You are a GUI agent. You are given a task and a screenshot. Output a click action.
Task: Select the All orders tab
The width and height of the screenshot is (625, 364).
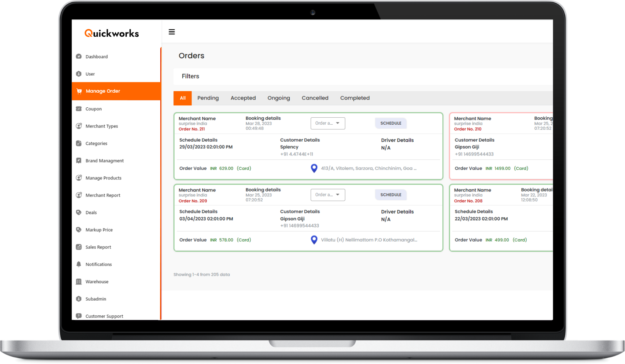[183, 98]
